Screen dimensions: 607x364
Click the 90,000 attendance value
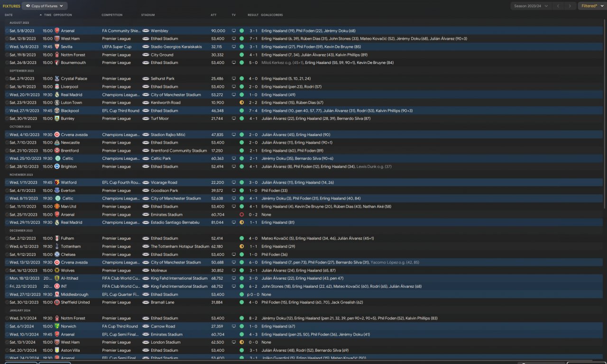pos(218,31)
